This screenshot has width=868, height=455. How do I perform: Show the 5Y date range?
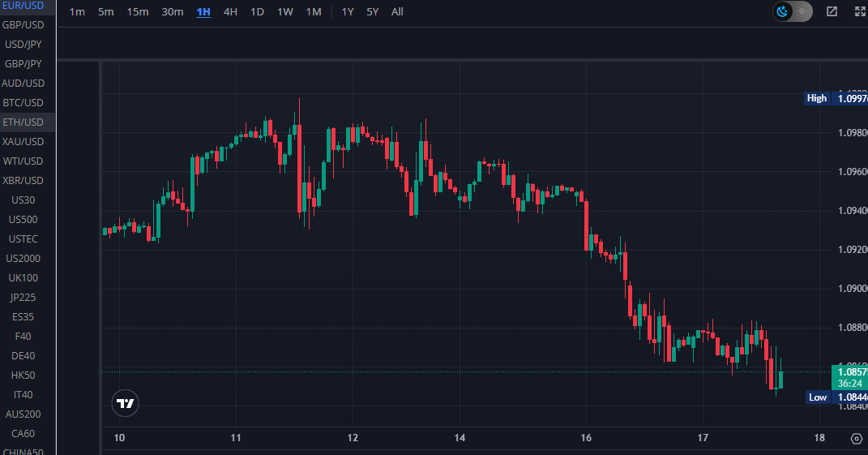373,11
